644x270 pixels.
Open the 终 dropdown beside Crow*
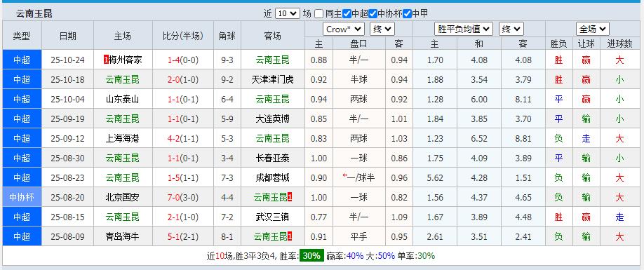(x=382, y=29)
